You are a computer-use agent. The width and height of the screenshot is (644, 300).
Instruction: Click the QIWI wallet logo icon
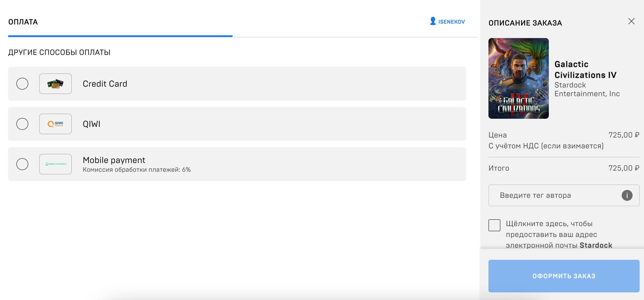pos(55,124)
